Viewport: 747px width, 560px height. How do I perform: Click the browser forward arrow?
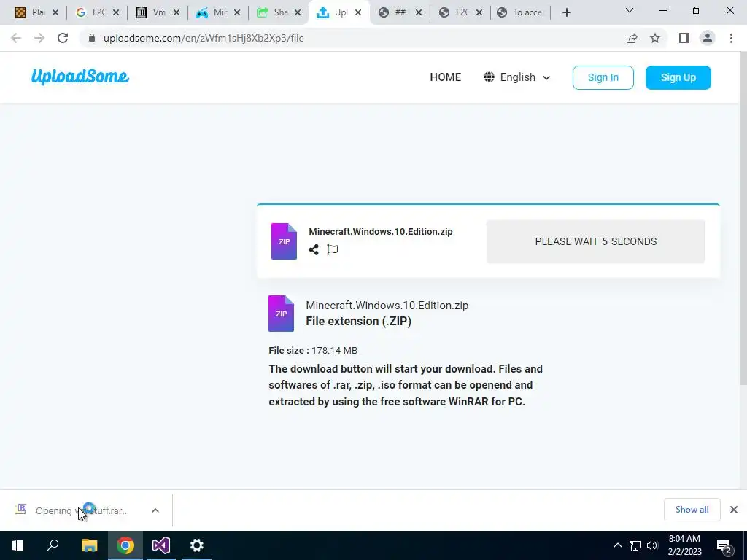pyautogui.click(x=39, y=38)
